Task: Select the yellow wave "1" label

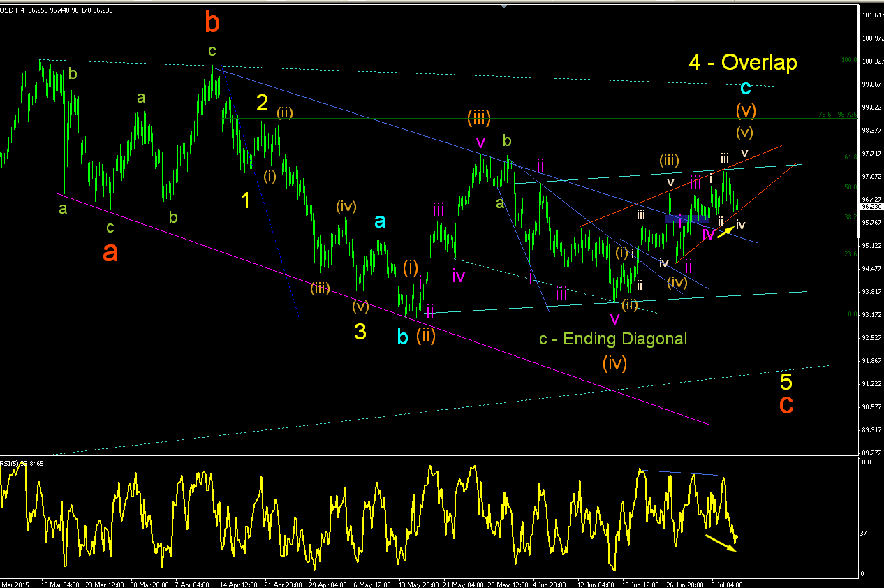Action: click(x=245, y=200)
